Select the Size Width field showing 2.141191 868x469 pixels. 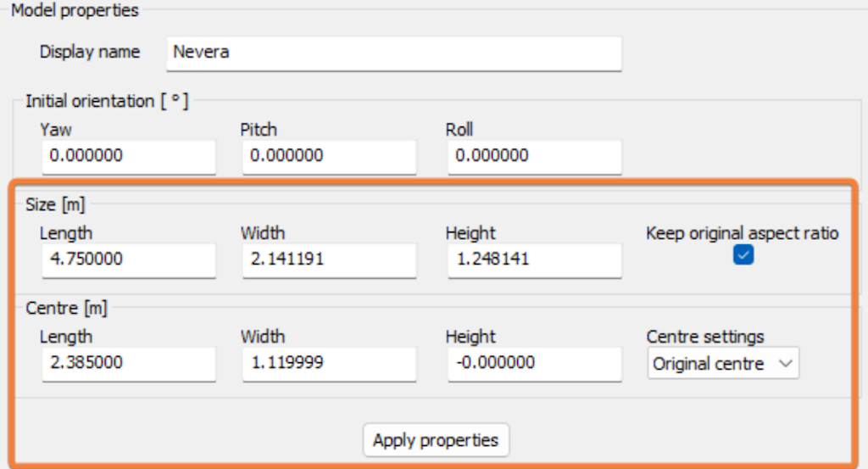[x=330, y=260]
